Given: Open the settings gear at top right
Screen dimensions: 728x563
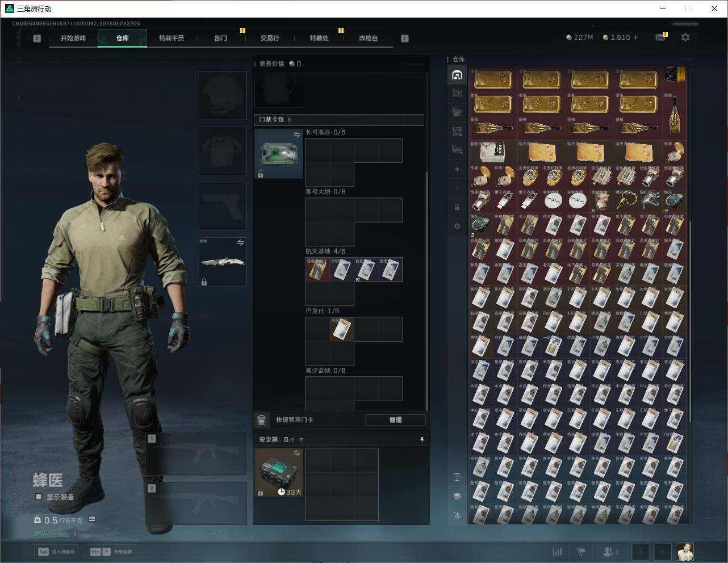Looking at the screenshot, I should (x=685, y=37).
